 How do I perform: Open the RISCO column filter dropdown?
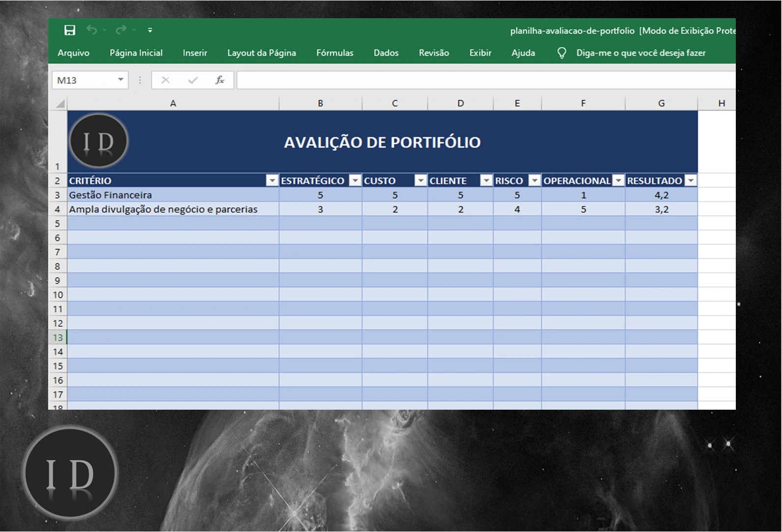(534, 181)
